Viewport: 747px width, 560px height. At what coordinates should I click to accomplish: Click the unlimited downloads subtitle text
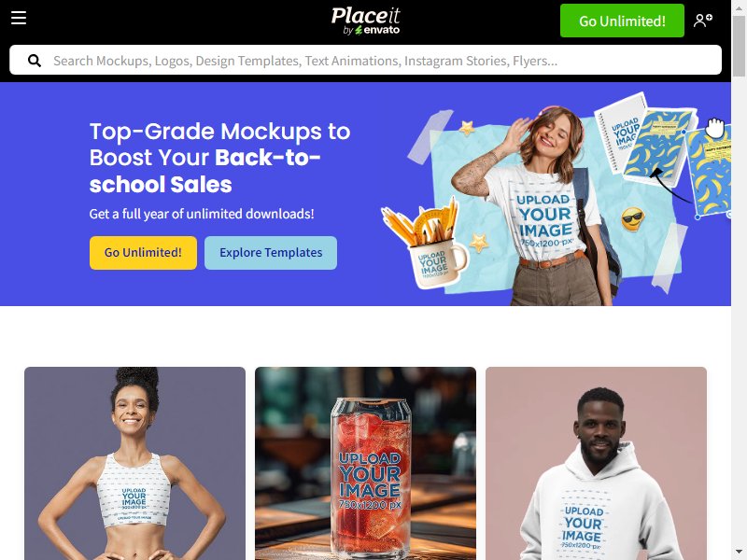[202, 214]
